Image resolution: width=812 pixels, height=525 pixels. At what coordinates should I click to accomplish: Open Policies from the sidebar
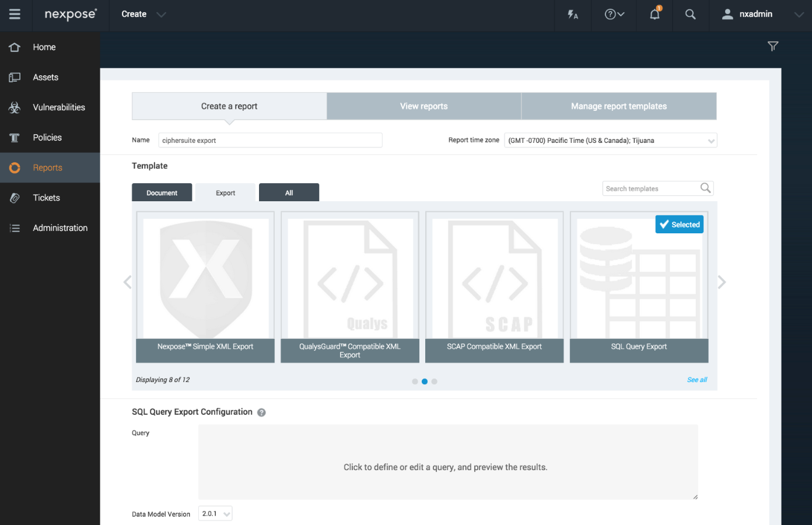[47, 138]
